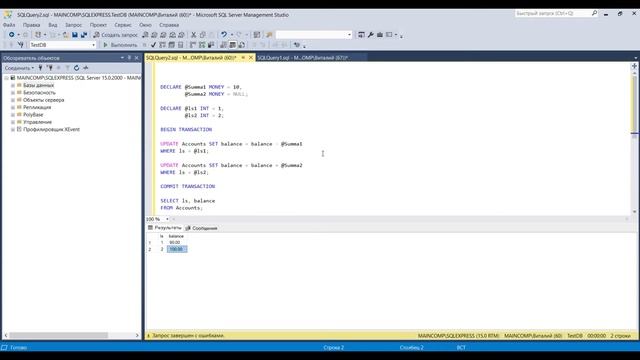Click the Выполнить execute button
This screenshot has width=640, height=360.
tap(120, 45)
